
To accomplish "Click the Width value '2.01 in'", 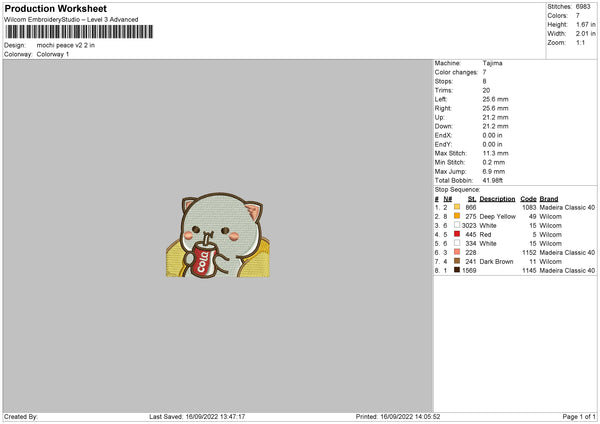I will (x=586, y=34).
